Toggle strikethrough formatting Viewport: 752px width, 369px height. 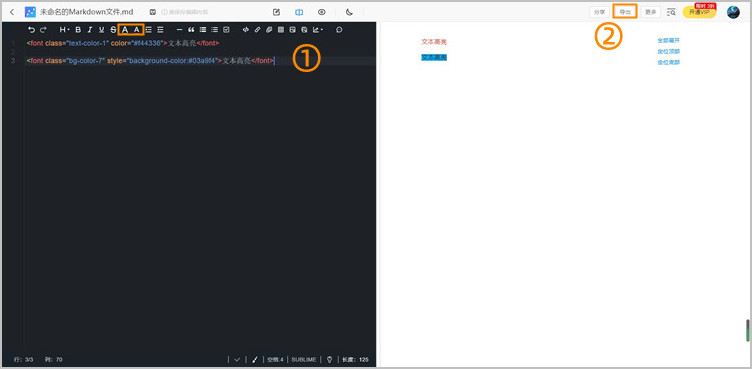[113, 30]
